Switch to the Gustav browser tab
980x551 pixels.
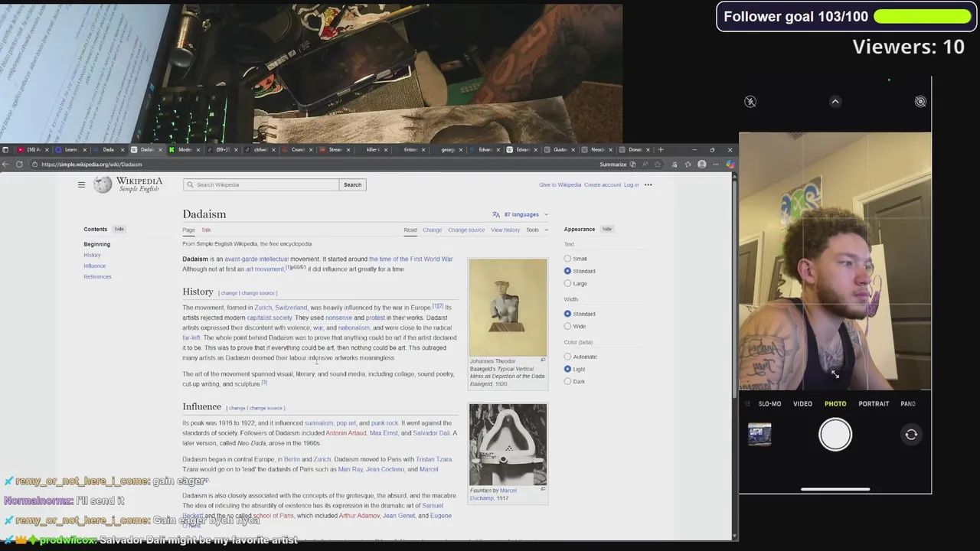[560, 149]
